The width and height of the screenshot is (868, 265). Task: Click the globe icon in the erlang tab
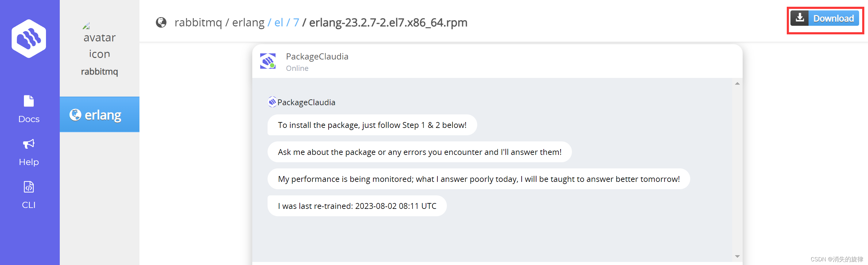(75, 115)
